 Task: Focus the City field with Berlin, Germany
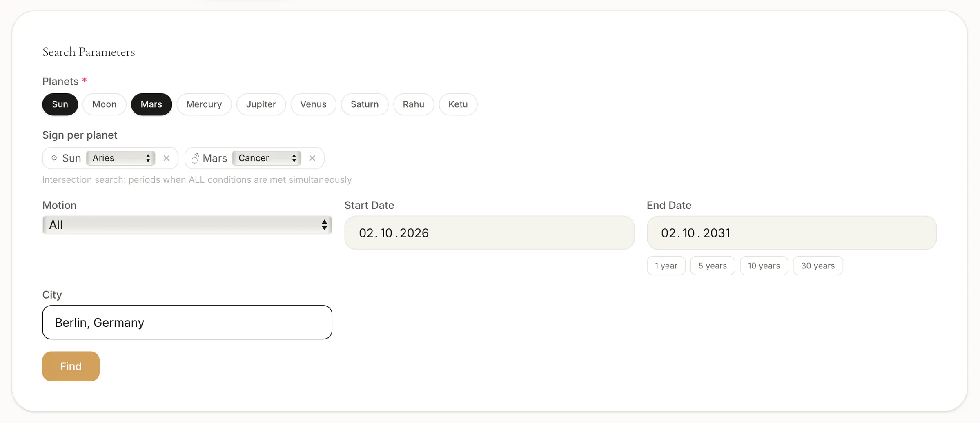187,322
